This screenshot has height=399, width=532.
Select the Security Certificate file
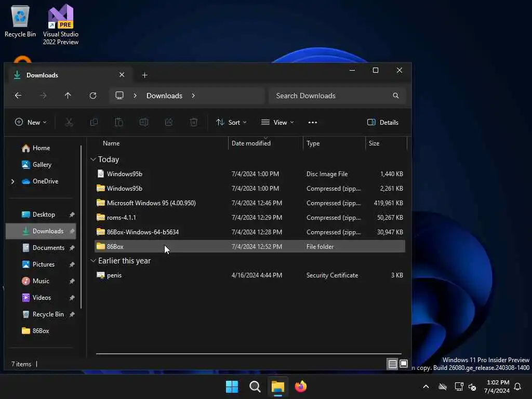tap(250, 275)
